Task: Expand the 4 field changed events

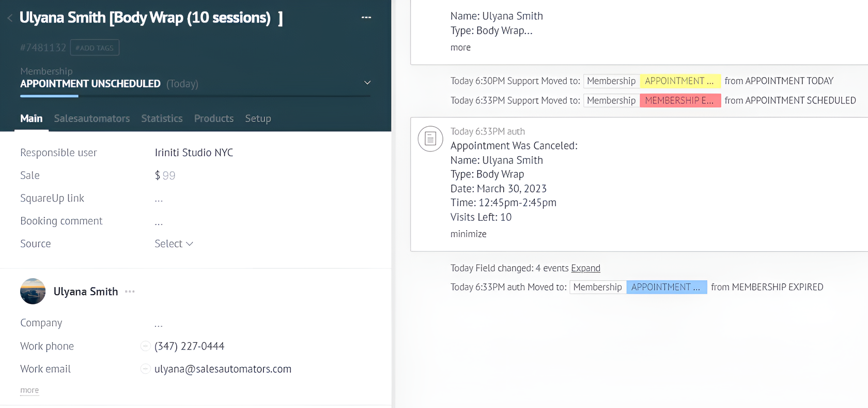Action: click(585, 268)
